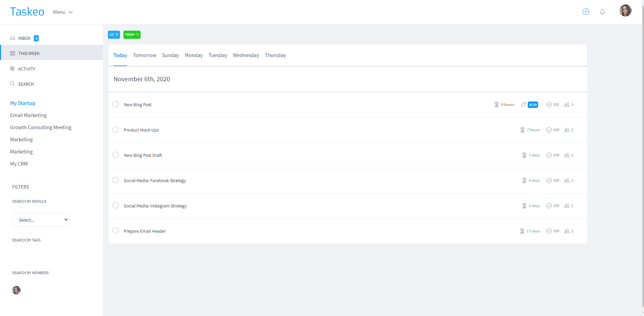This screenshot has width=644, height=316.
Task: Switch to the Tomorrow tab
Action: coord(144,55)
